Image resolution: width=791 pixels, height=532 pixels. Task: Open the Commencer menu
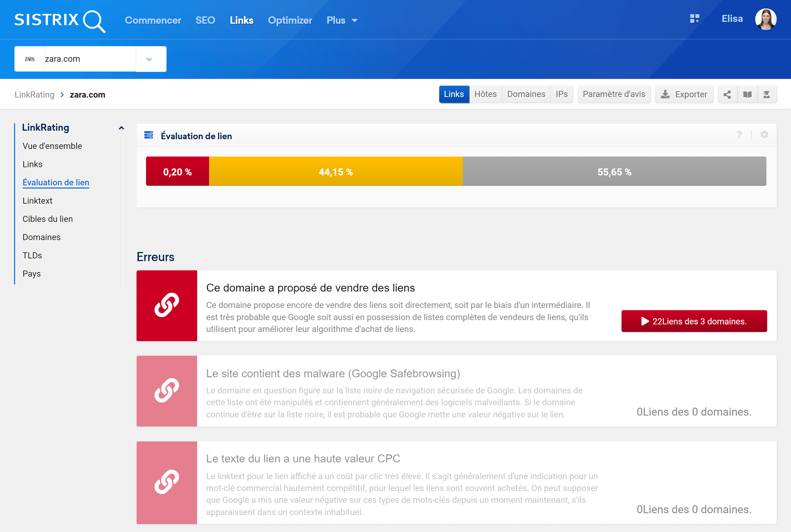(153, 20)
